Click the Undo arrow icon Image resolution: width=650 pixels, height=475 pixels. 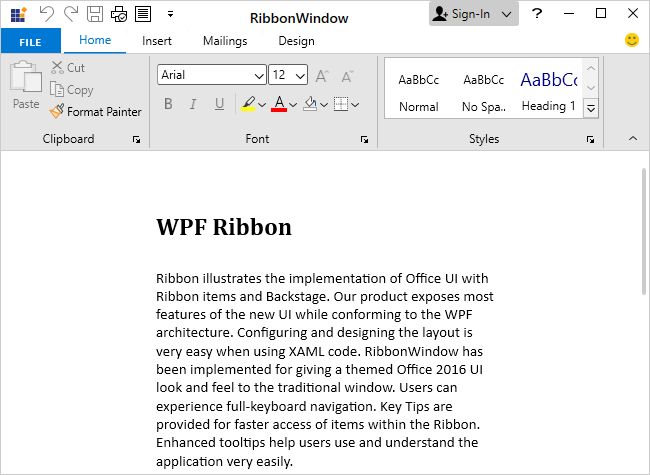click(46, 14)
